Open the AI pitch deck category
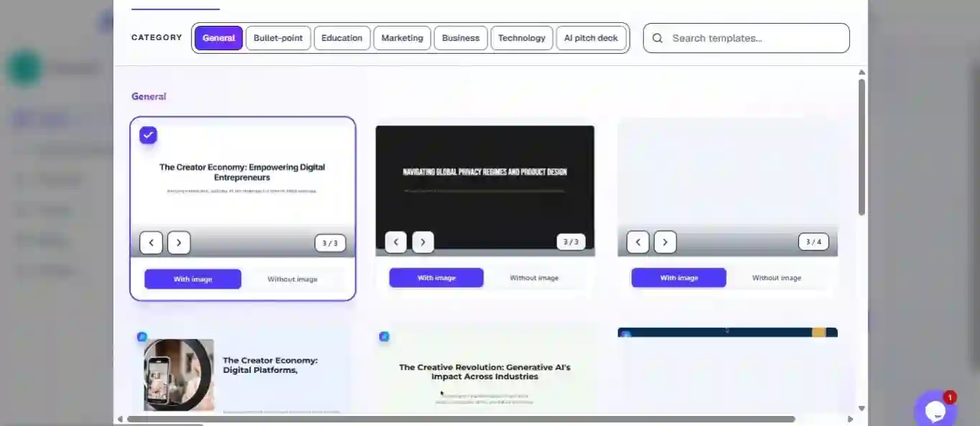The image size is (980, 426). point(591,38)
